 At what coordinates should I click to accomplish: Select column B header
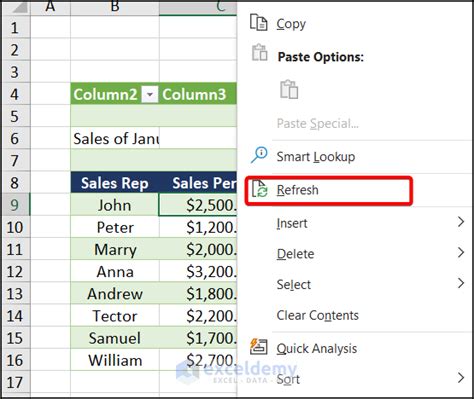[x=115, y=7]
